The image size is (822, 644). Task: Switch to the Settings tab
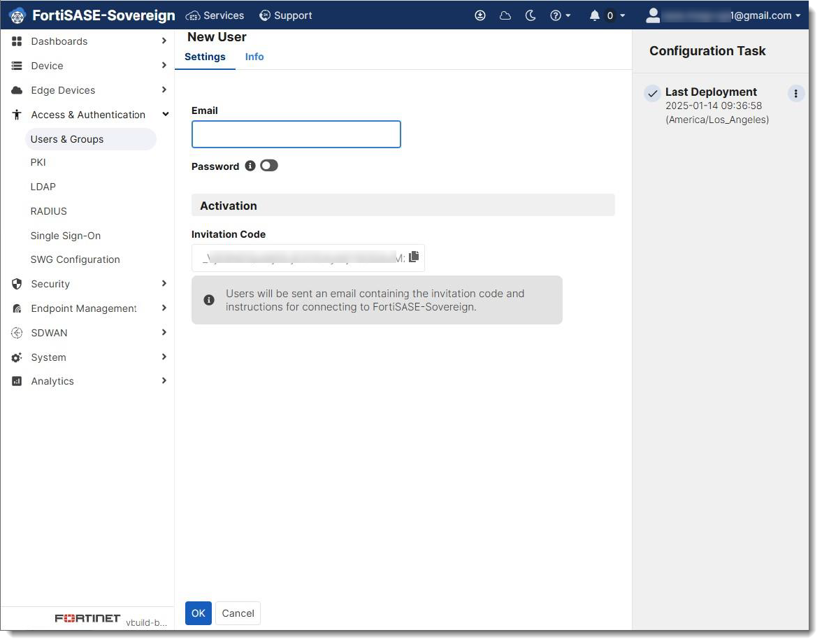tap(205, 57)
